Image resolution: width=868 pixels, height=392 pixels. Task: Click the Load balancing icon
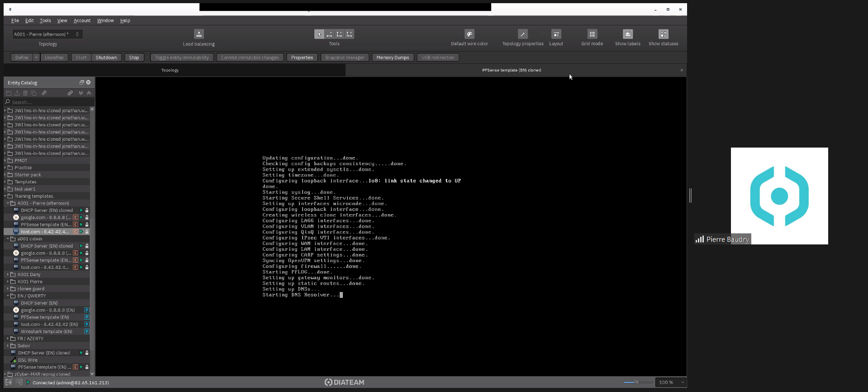pos(199,34)
